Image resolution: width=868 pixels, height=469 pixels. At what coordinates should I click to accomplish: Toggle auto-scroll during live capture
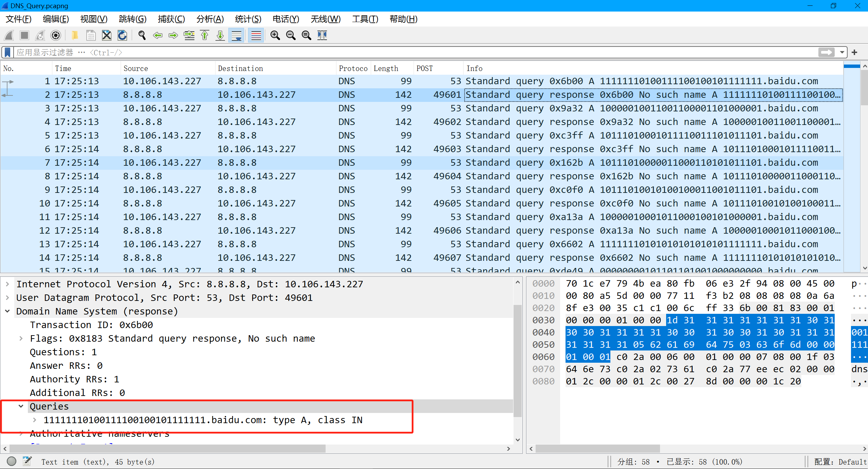pyautogui.click(x=237, y=35)
